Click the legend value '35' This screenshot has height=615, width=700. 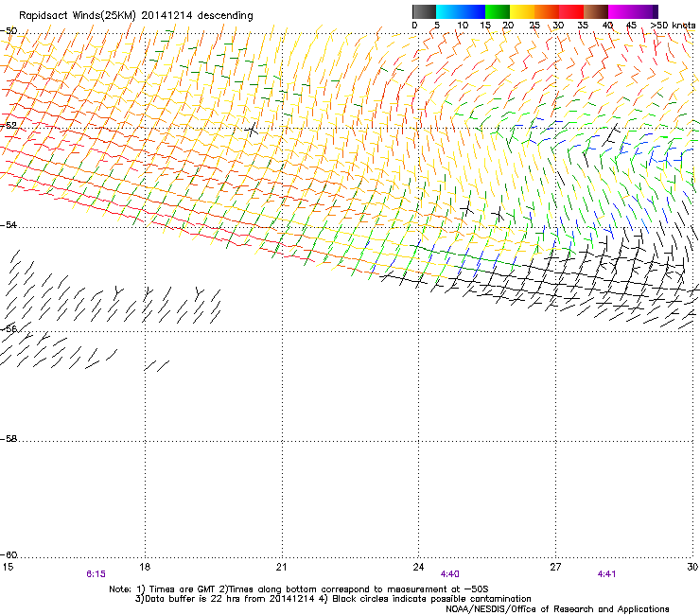[x=583, y=25]
